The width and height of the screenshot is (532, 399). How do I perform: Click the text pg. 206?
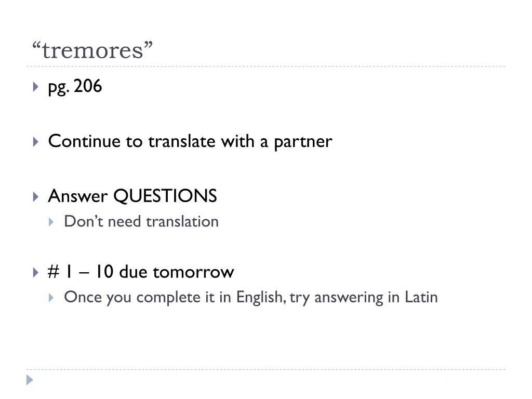75,87
